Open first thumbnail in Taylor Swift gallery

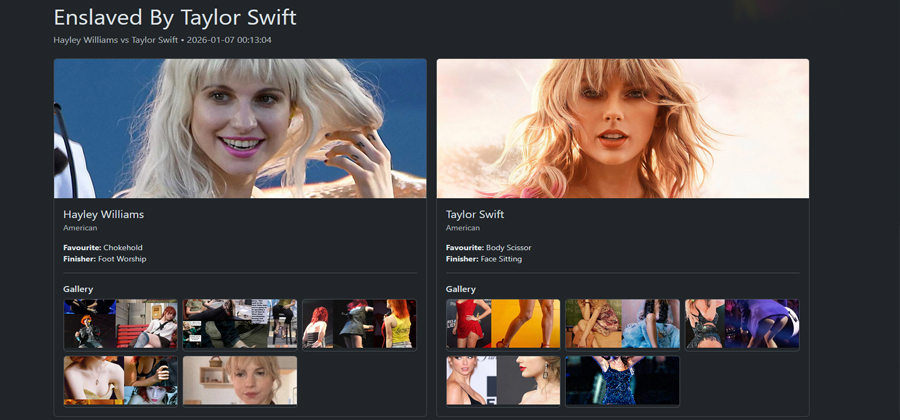point(503,324)
